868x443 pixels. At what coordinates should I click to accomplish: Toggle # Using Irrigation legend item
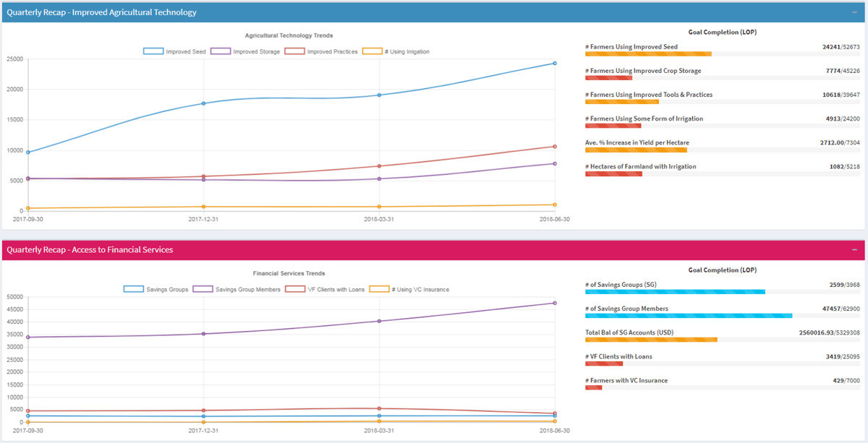tap(395, 52)
